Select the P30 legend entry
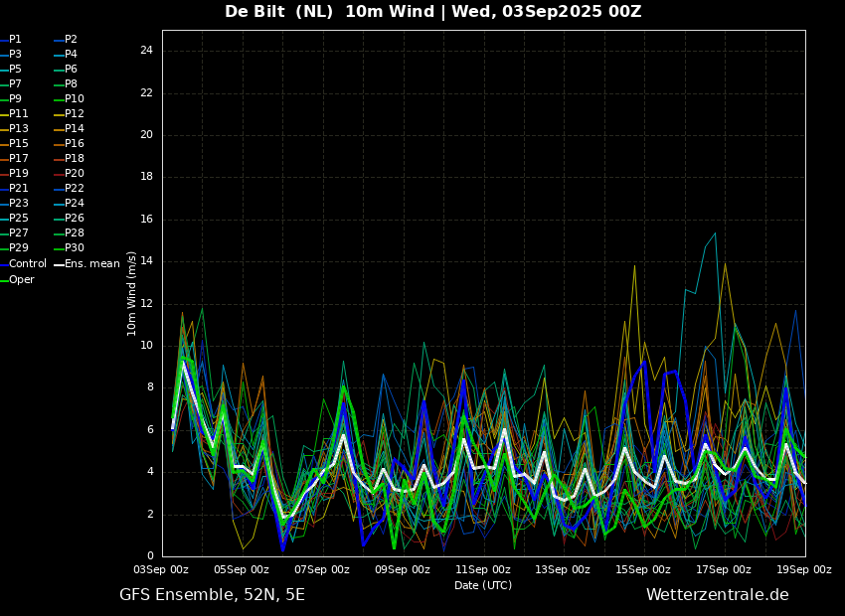The height and width of the screenshot is (616, 845). click(75, 248)
